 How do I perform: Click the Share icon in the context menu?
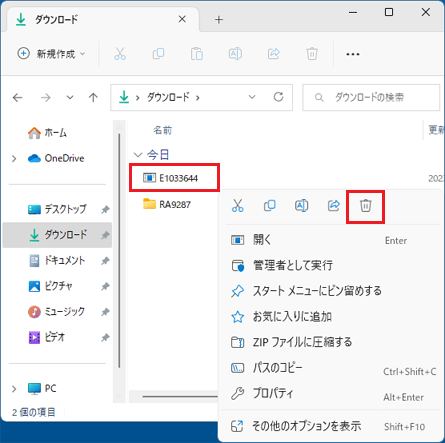point(334,206)
